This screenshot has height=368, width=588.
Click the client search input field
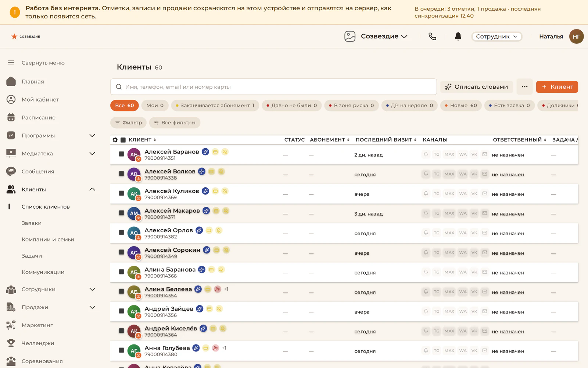coord(273,87)
